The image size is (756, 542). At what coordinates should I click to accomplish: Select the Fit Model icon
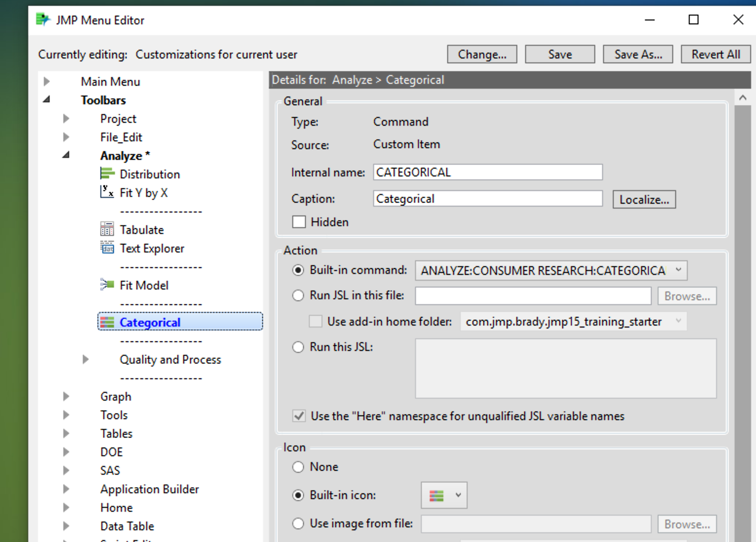pyautogui.click(x=107, y=285)
